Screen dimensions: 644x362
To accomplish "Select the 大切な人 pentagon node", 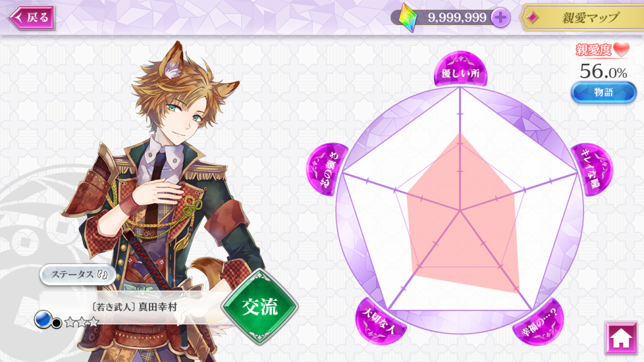I will click(381, 323).
